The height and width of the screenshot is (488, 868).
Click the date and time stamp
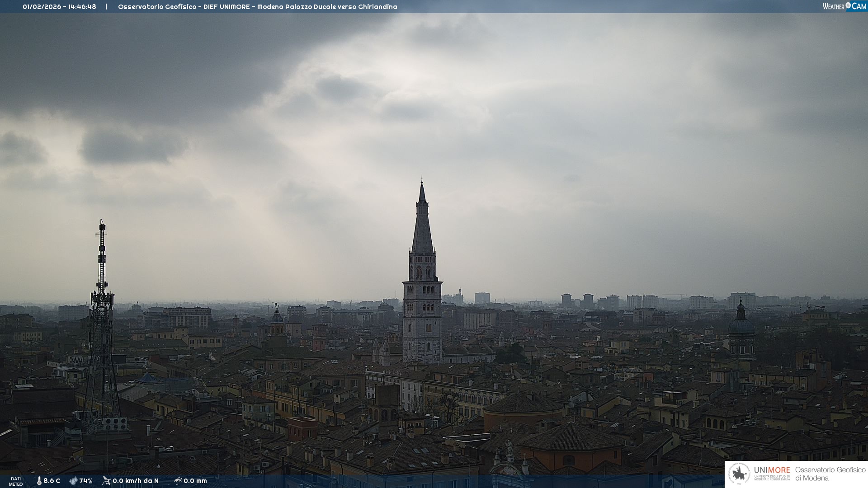(59, 7)
